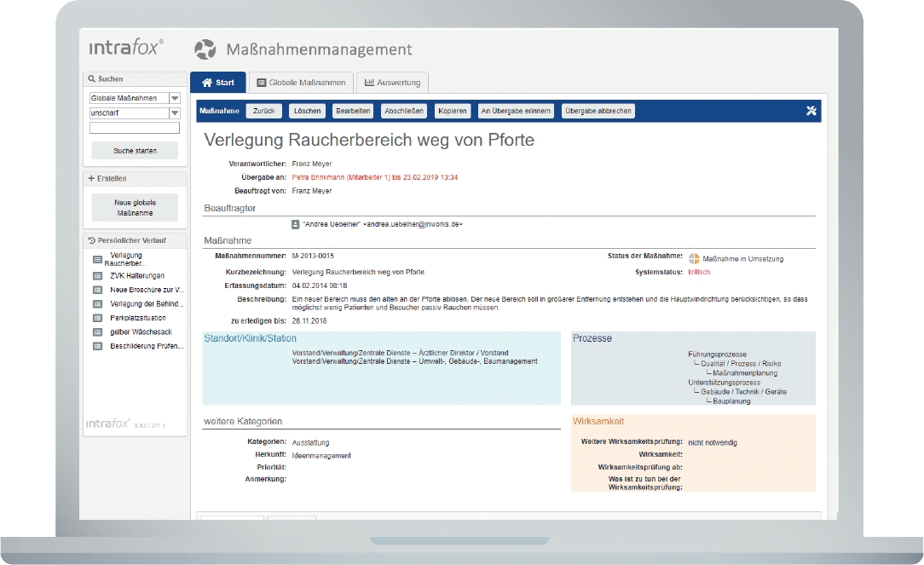
Task: Click Bauplanung in the process tree
Action: pyautogui.click(x=731, y=401)
